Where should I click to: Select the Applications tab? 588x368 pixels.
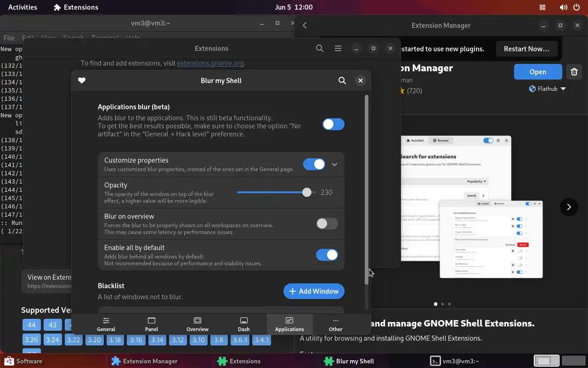click(289, 324)
